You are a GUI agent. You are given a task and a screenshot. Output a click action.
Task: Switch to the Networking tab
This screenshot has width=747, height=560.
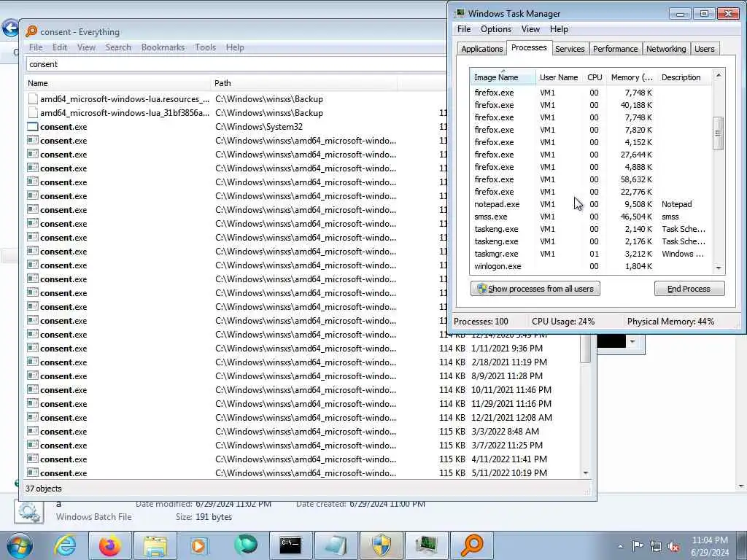666,49
